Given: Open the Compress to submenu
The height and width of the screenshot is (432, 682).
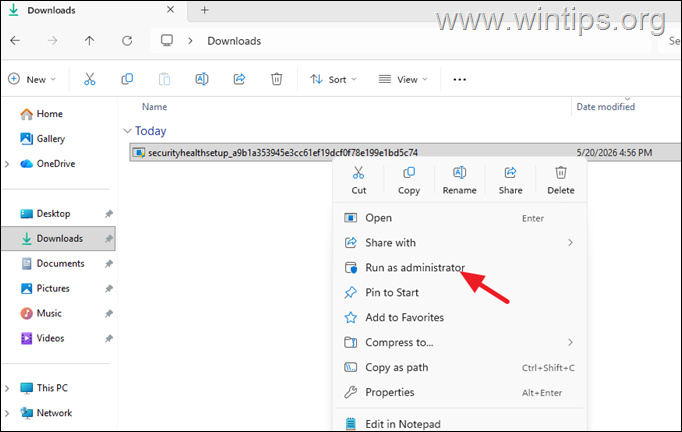Looking at the screenshot, I should [x=459, y=342].
